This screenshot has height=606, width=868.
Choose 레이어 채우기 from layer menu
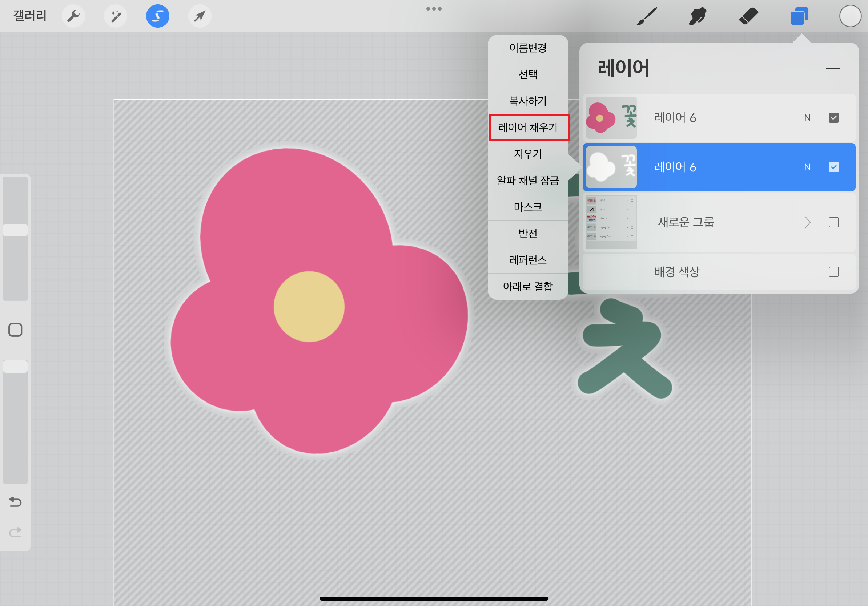pyautogui.click(x=528, y=127)
